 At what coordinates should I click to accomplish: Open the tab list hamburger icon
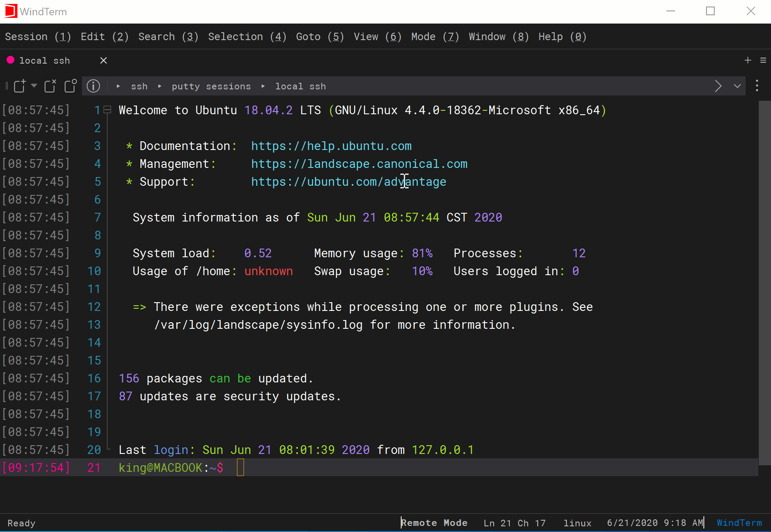[x=763, y=60]
